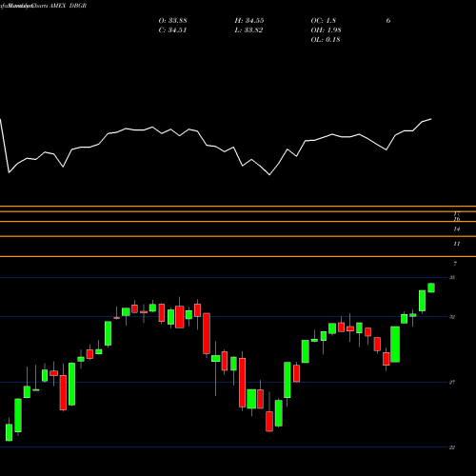Click the rightmost green candle near 35
Image resolution: width=476 pixels, height=476 pixels.
[431, 288]
